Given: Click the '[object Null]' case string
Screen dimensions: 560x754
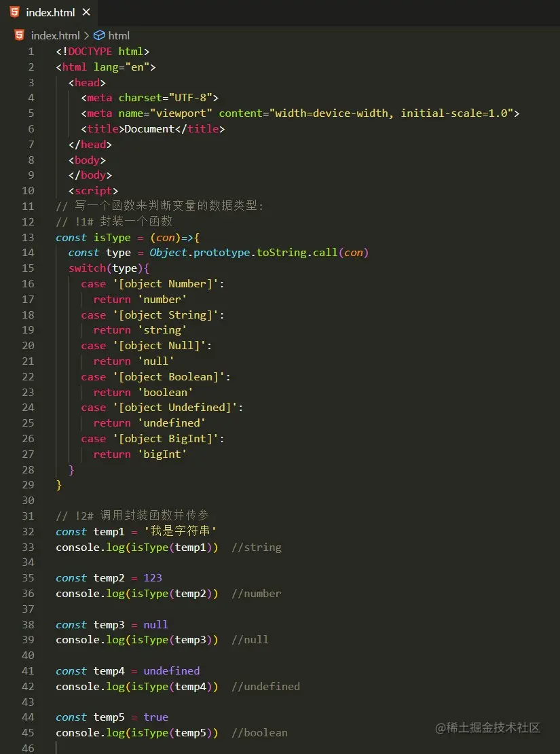Looking at the screenshot, I should point(159,346).
